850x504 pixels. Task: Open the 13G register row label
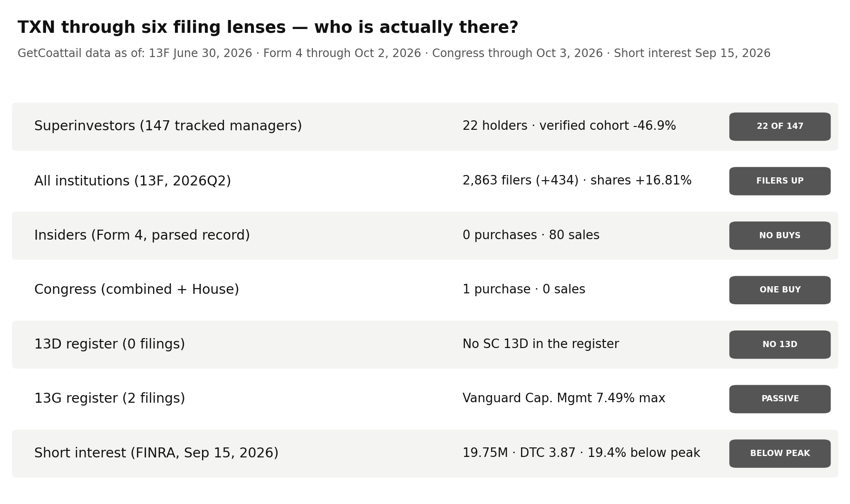point(109,398)
